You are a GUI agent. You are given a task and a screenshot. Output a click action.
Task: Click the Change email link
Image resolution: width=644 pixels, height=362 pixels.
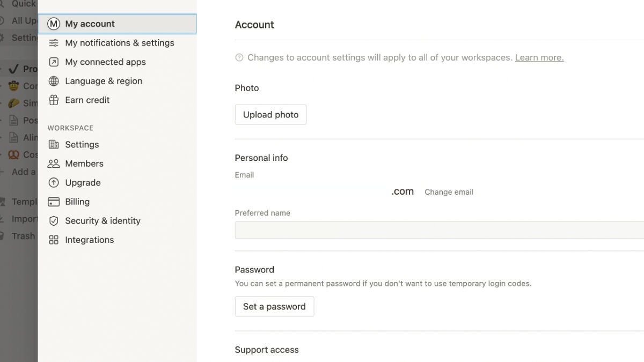click(x=449, y=192)
